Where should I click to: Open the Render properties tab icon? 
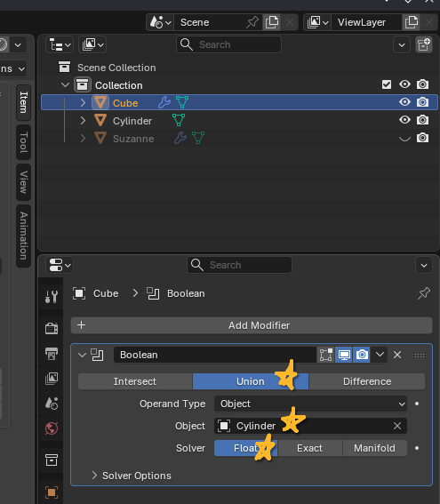point(52,329)
